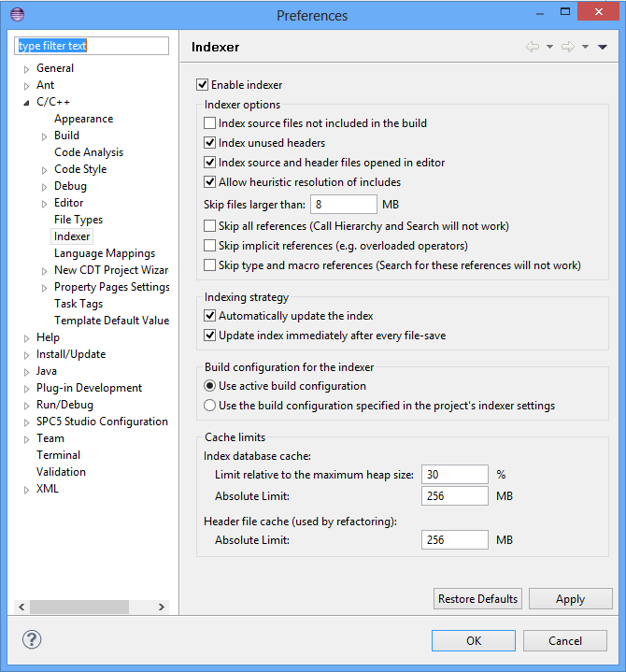The image size is (626, 672).
Task: Expand the Debug node under C/C++
Action: 44,187
